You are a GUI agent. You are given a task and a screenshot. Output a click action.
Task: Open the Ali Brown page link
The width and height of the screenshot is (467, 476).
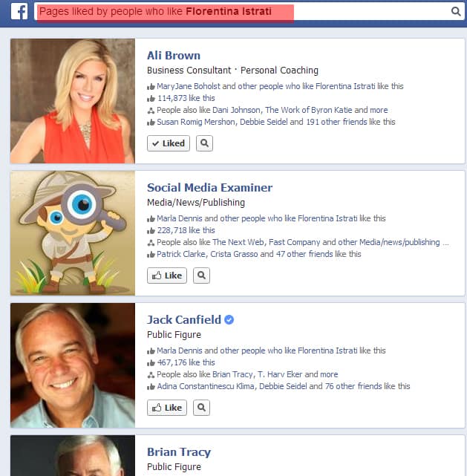point(174,56)
